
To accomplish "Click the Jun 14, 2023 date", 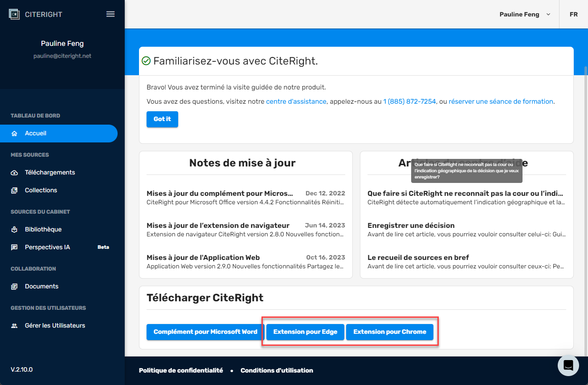I will pos(325,225).
